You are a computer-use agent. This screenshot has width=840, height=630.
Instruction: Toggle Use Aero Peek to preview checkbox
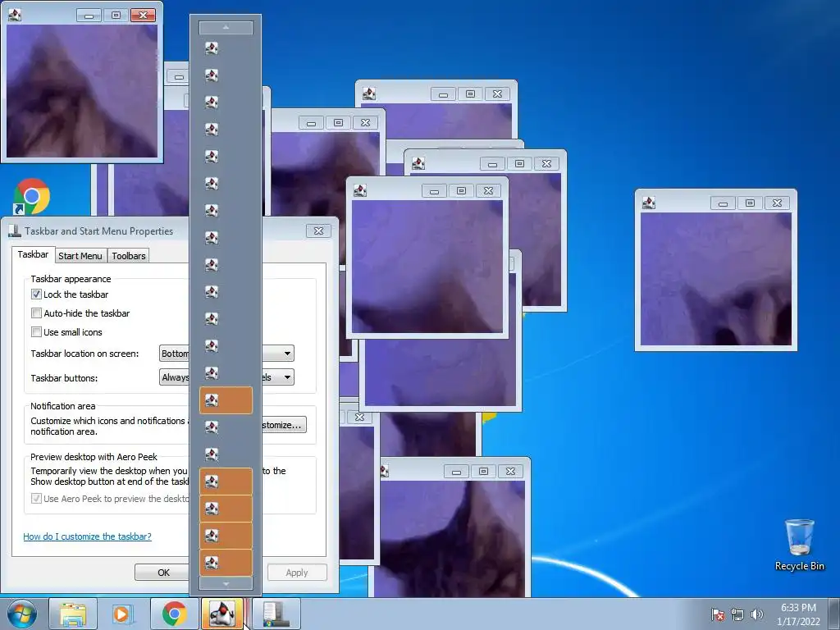[x=36, y=498]
